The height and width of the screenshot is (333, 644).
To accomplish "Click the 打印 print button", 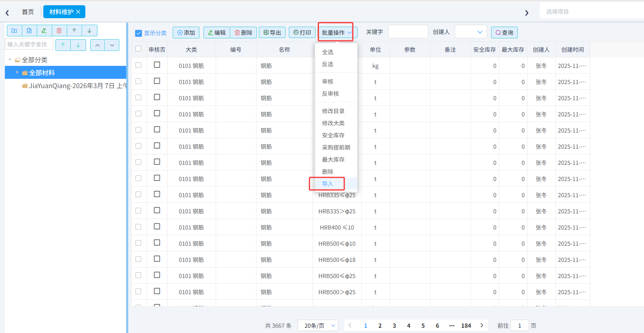I will coord(302,32).
